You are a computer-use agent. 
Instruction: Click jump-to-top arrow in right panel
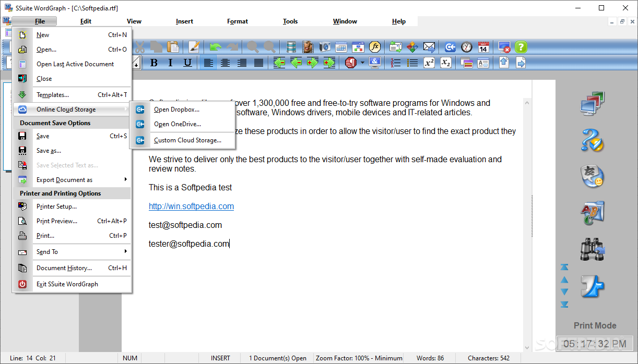[564, 267]
